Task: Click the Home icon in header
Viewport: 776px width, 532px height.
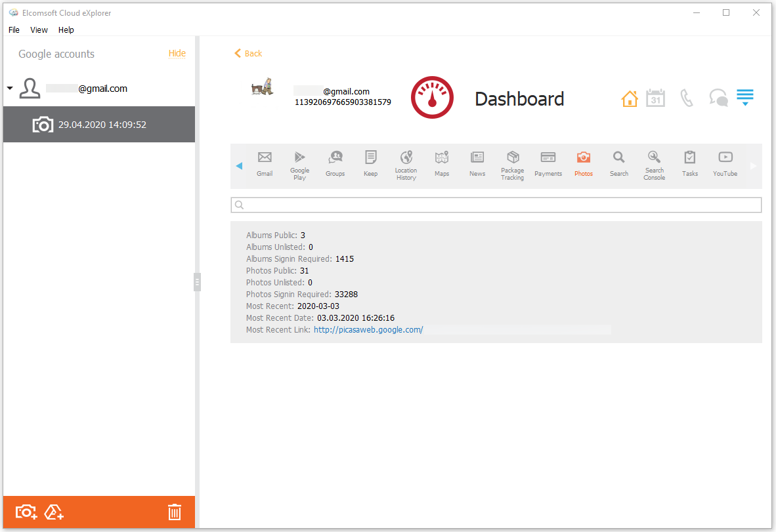Action: tap(629, 99)
